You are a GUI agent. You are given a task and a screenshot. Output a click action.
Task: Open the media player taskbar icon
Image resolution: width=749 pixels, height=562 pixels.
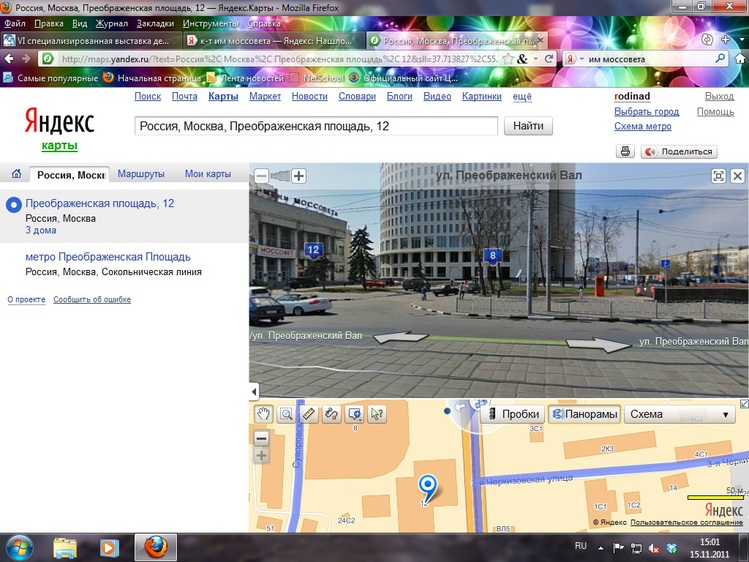109,548
